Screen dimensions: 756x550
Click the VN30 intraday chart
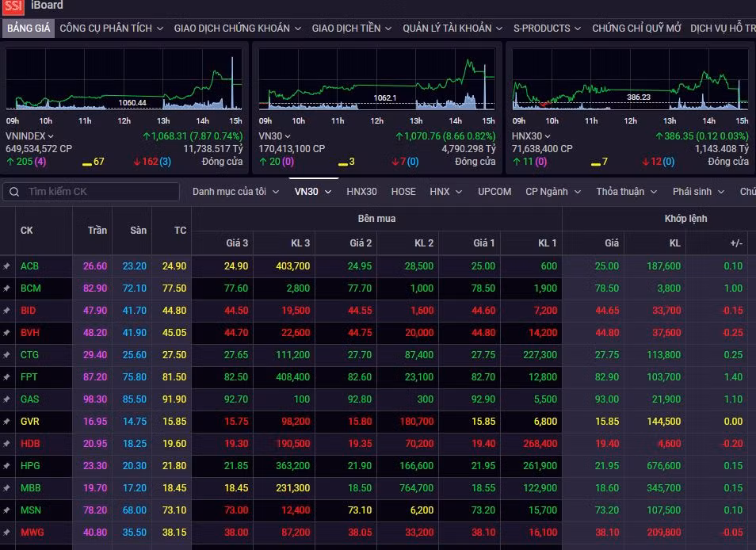tap(377, 79)
